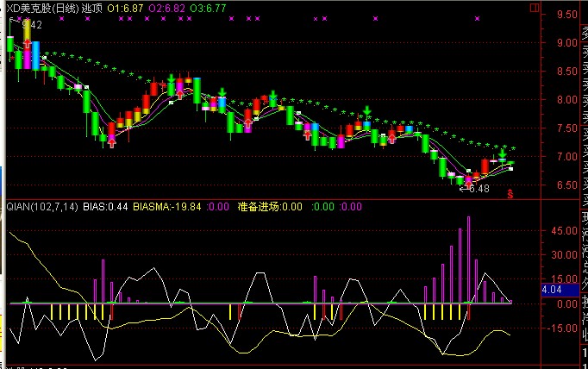
Task: Open the QIAN(102,7,14) indicator parameters label
Action: click(x=40, y=207)
